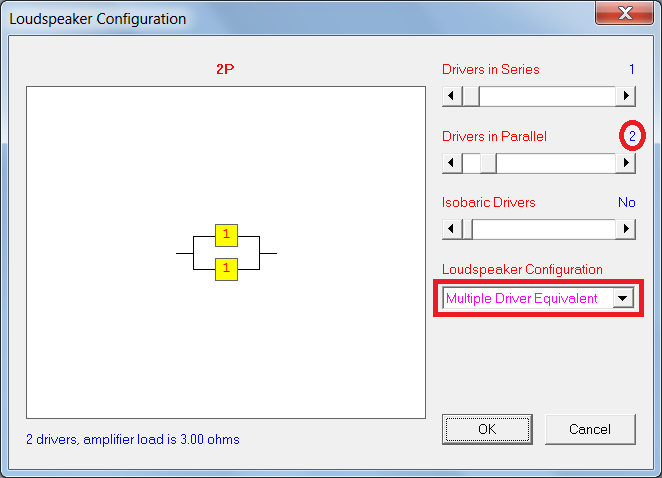Image resolution: width=662 pixels, height=478 pixels.
Task: Click the Isobaric Drivers label
Action: coord(488,202)
